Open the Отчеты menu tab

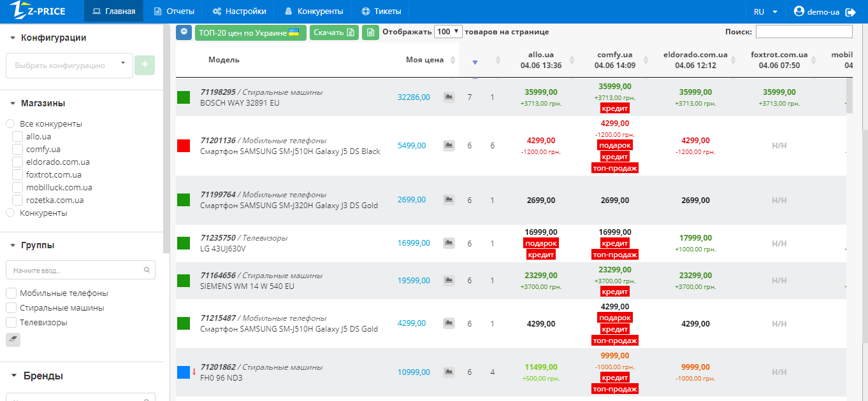pyautogui.click(x=174, y=11)
